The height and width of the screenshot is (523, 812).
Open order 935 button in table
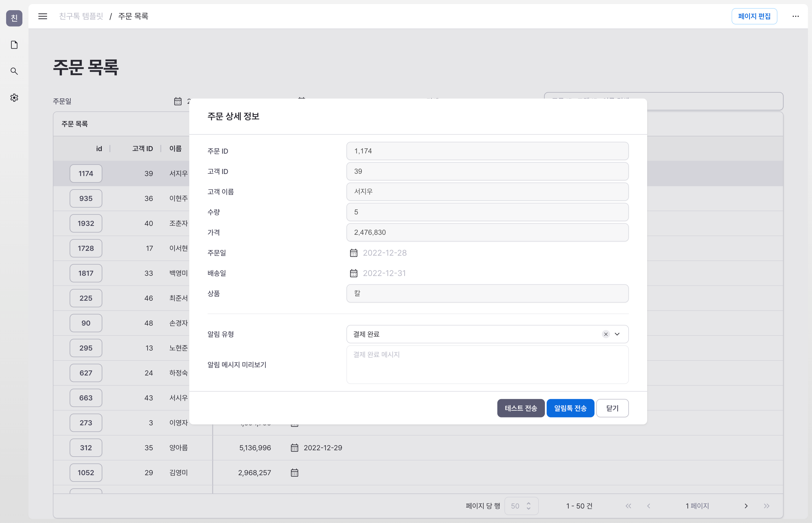[x=86, y=198]
